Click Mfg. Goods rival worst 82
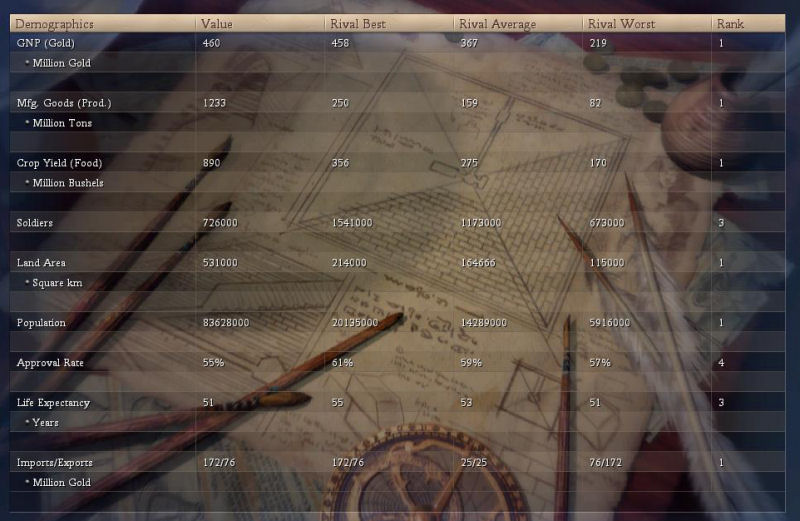Screen dimensions: 800x521 coord(595,103)
